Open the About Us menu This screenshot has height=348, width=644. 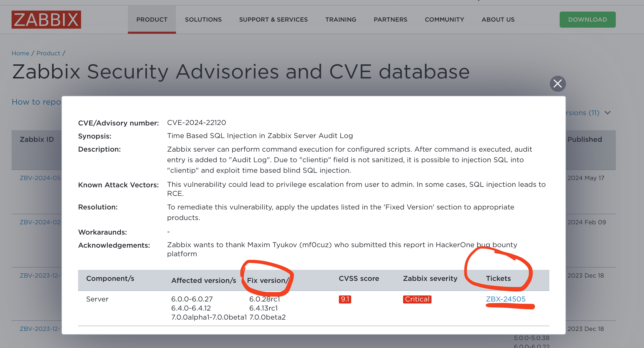tap(498, 20)
